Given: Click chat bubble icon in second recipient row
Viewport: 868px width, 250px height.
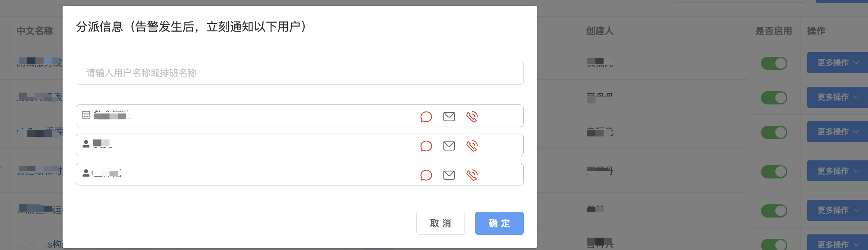Looking at the screenshot, I should click(x=426, y=146).
